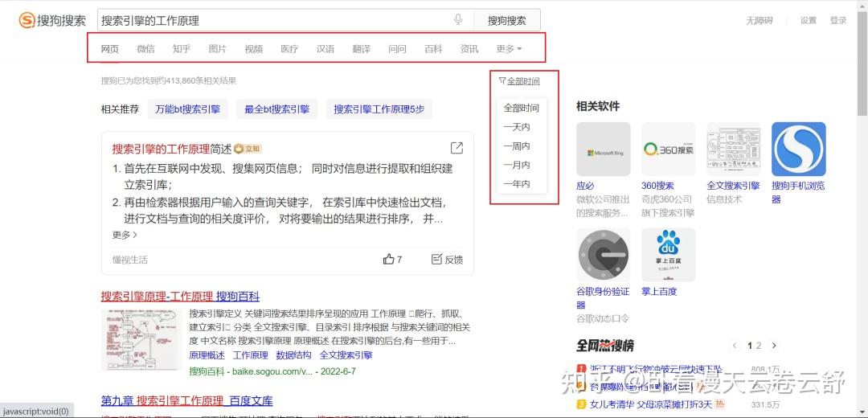Image resolution: width=868 pixels, height=418 pixels.
Task: Open the 掌上百度 app icon
Action: (668, 255)
